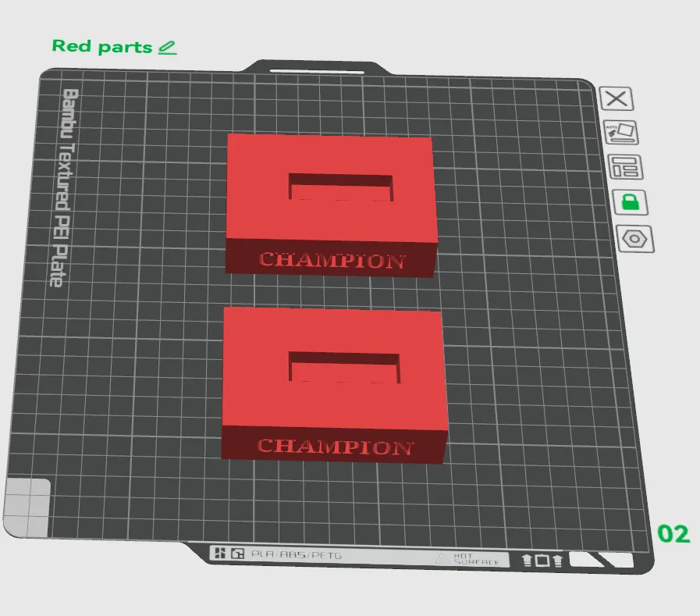The height and width of the screenshot is (616, 700).
Task: Click the auto-orient plate icon
Action: [x=621, y=132]
